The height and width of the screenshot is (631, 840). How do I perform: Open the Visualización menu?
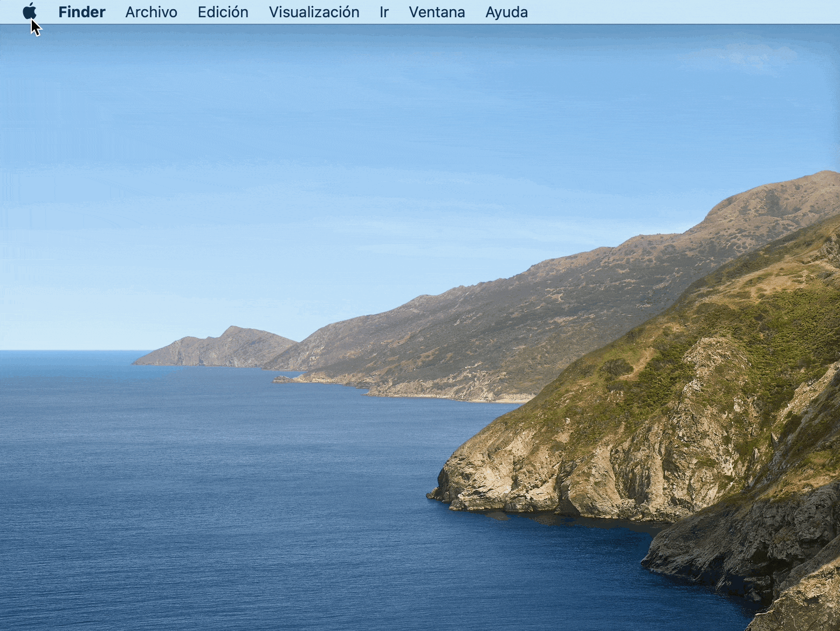(x=314, y=12)
